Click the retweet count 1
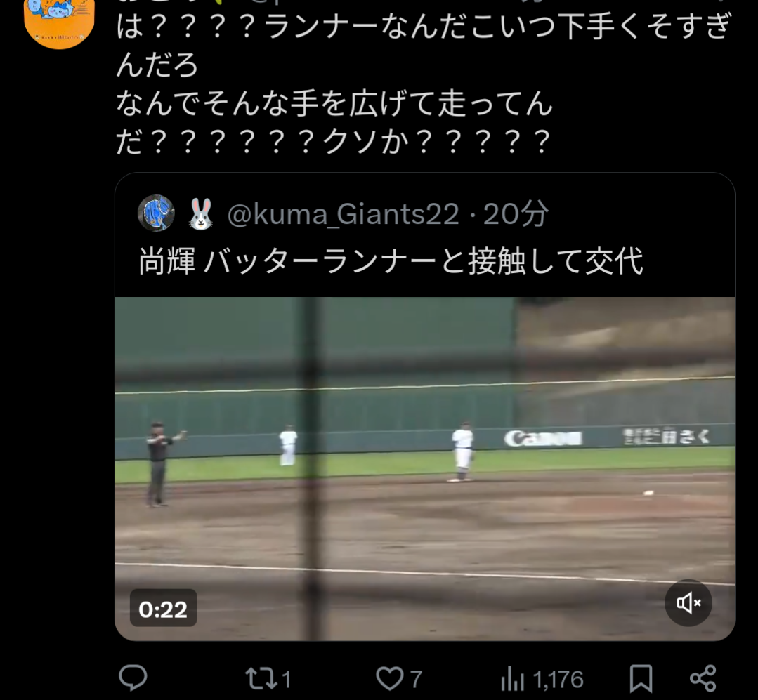 (x=286, y=679)
